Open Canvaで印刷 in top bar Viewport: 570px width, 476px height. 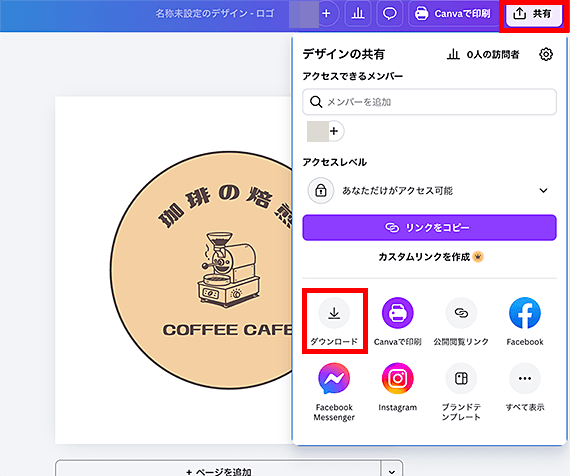point(453,14)
